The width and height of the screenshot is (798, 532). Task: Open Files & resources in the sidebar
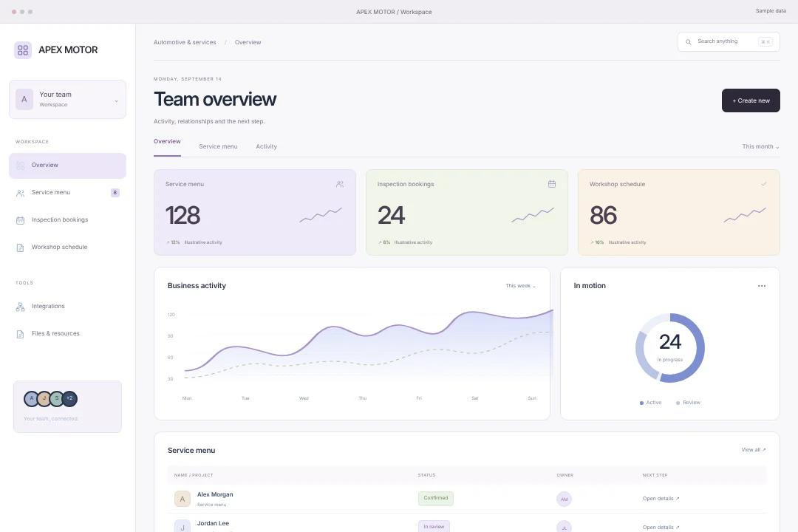(x=68, y=334)
